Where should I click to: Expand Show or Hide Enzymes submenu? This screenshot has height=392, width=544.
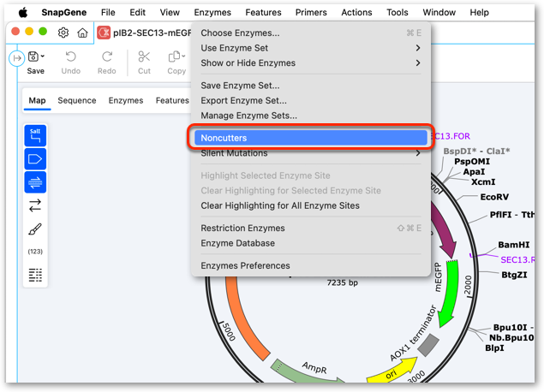click(x=311, y=63)
